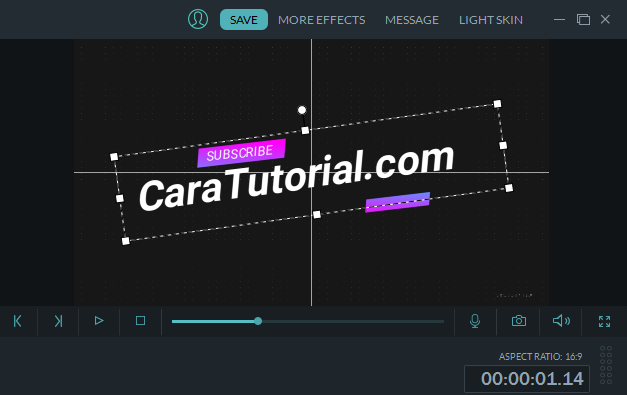The image size is (627, 395).
Task: Select the top-left corner handle of the title box
Action: (x=114, y=157)
